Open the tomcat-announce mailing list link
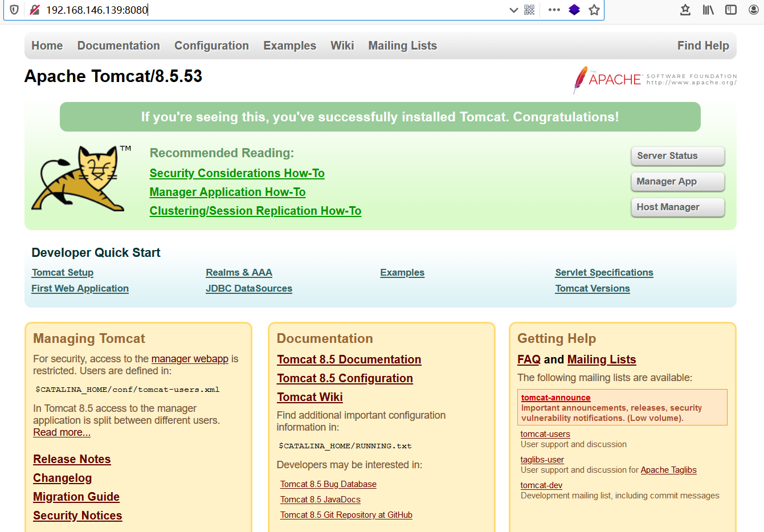The image size is (764, 532). click(x=555, y=398)
